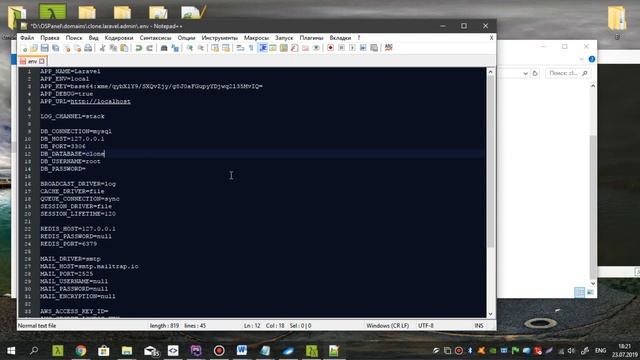Click Run Macro Multiple Times icon
Screen dimensions: 640x360
tap(363, 48)
